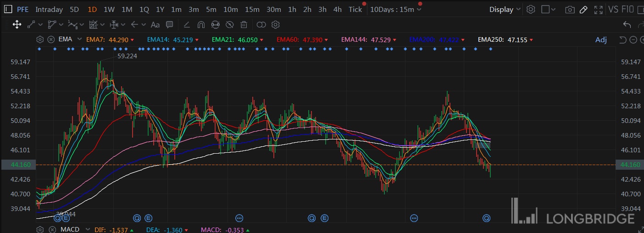Image resolution: width=644 pixels, height=233 pixels.
Task: Open MACD indicator settings gear
Action: [40, 229]
